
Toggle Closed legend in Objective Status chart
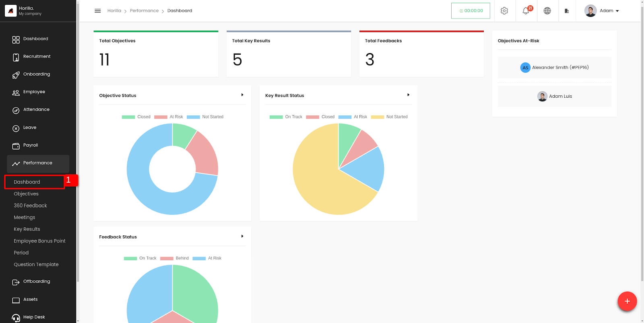pyautogui.click(x=136, y=117)
